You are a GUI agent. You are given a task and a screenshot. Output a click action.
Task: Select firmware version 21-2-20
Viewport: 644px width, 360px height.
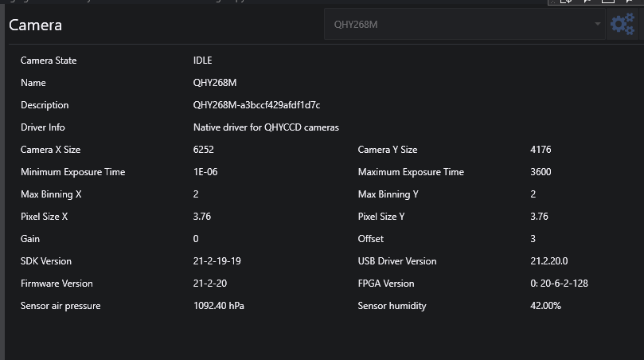pyautogui.click(x=210, y=284)
